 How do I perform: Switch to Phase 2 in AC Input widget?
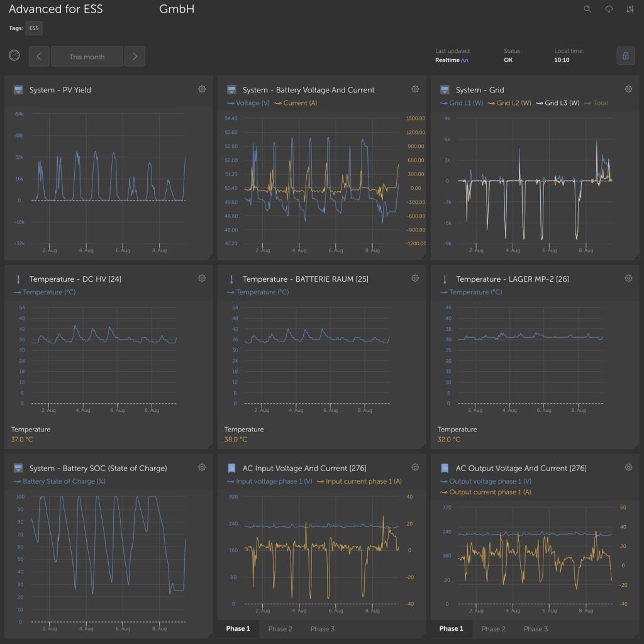point(280,629)
